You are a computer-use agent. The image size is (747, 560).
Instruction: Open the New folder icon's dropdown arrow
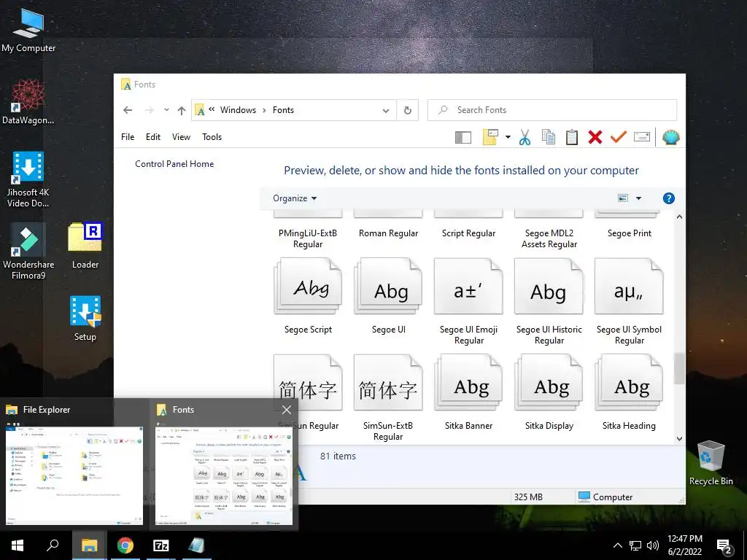click(x=508, y=137)
